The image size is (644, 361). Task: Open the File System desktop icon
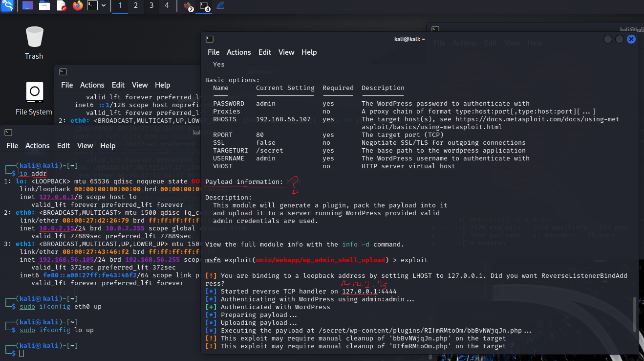coord(34,99)
